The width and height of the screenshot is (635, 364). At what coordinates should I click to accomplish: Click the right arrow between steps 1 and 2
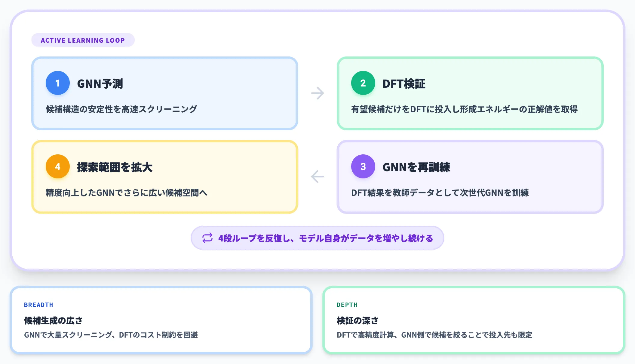(x=317, y=93)
